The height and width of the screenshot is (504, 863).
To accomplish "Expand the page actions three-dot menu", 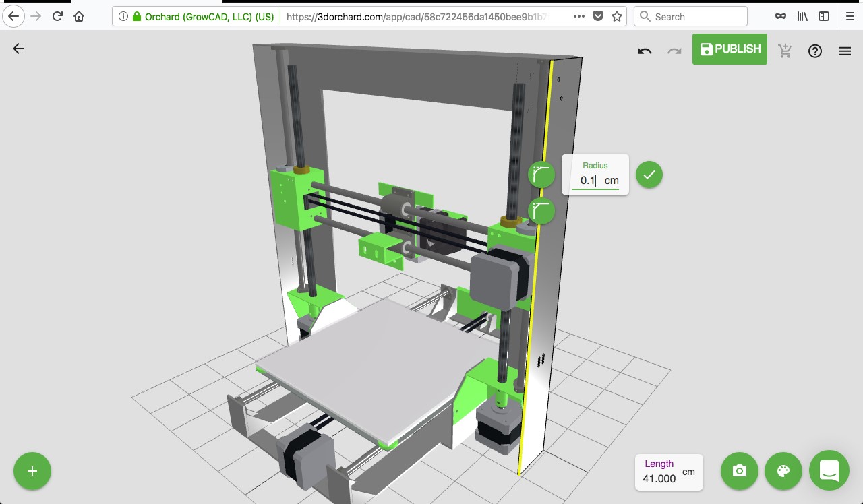I will click(x=578, y=16).
